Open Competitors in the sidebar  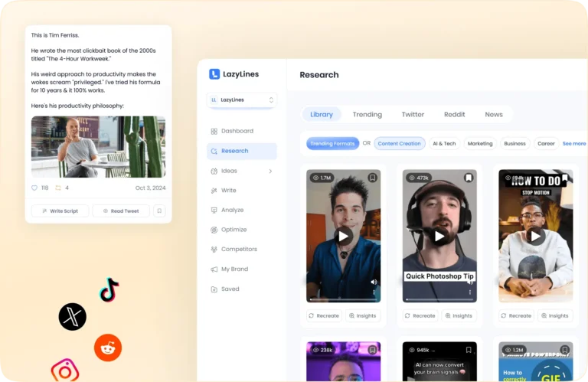point(242,250)
